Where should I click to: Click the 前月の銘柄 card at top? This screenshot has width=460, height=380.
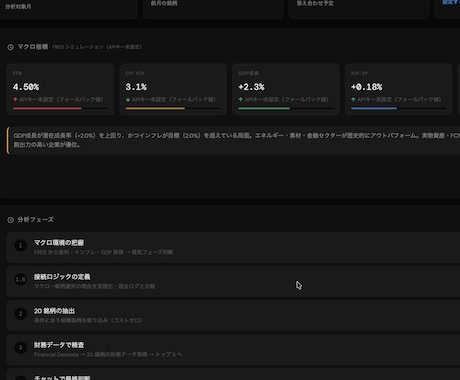[x=213, y=8]
